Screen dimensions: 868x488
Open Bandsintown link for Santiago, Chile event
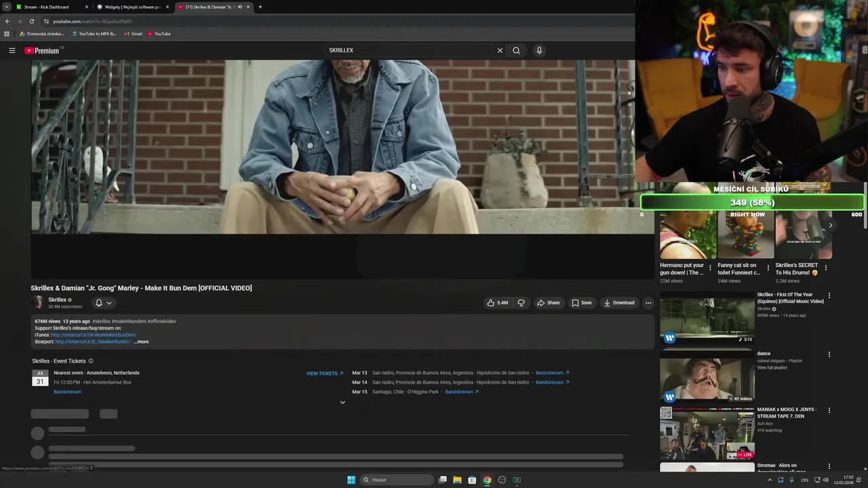pos(462,392)
